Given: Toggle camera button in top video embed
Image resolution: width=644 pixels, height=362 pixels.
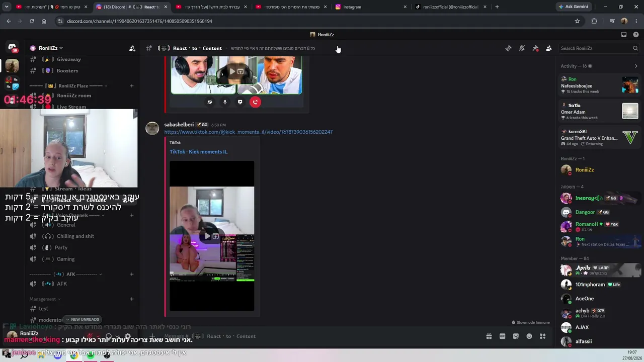Looking at the screenshot, I should pyautogui.click(x=210, y=102).
